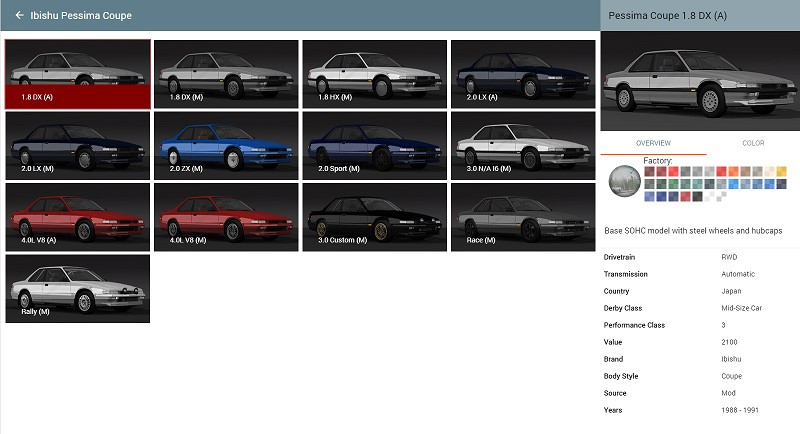Go back using the arrow icon
This screenshot has height=434, width=800.
[x=19, y=15]
